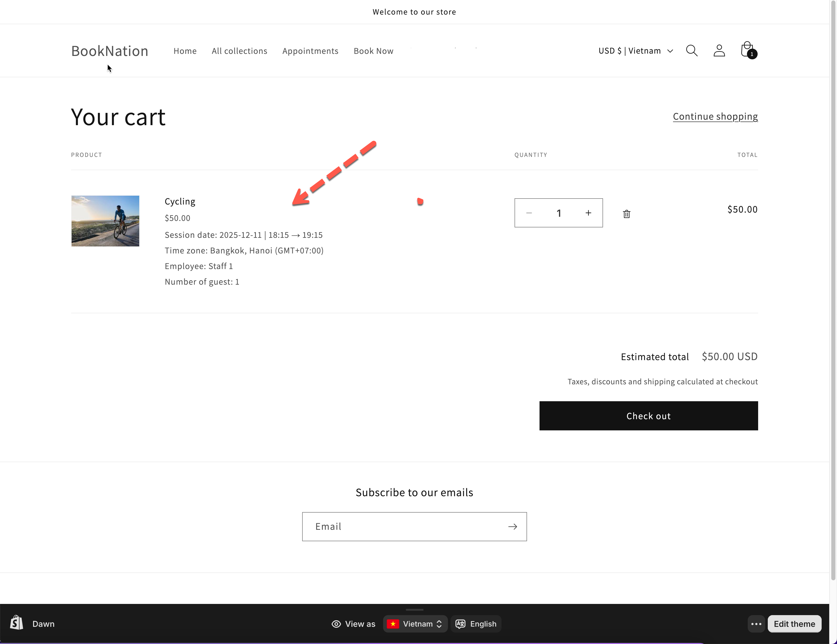Click the Shopify bag logo
This screenshot has width=837, height=644.
tap(16, 623)
